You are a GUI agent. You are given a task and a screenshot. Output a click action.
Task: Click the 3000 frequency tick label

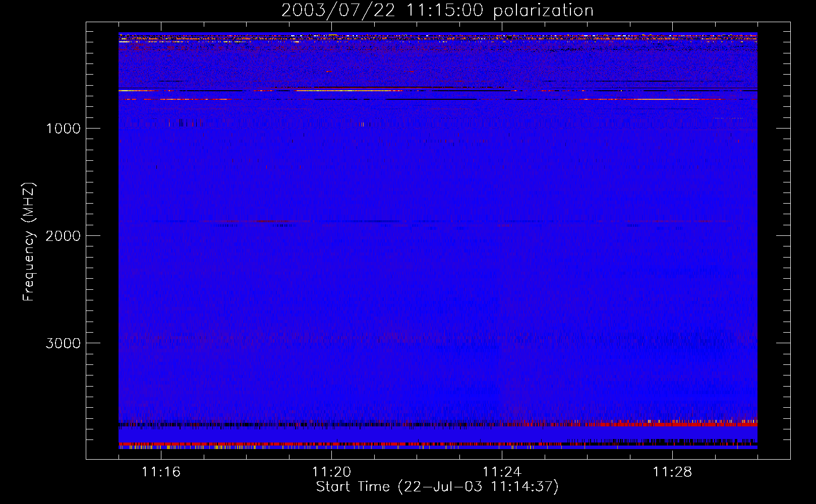click(64, 343)
